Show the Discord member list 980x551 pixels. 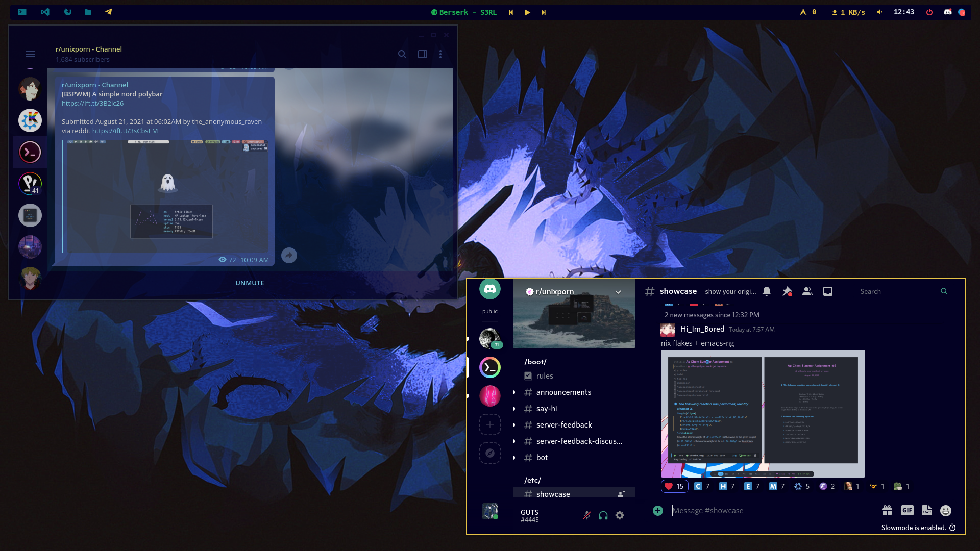tap(807, 291)
